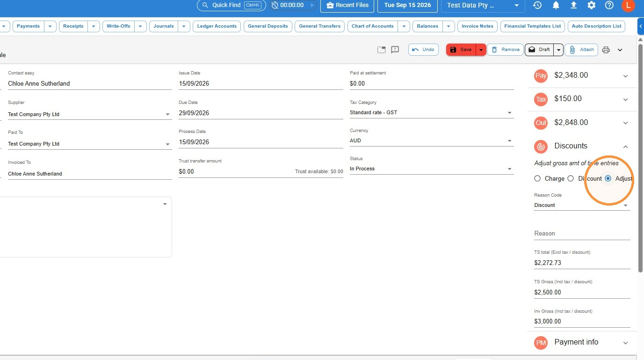Click the Draft email button

pyautogui.click(x=539, y=50)
